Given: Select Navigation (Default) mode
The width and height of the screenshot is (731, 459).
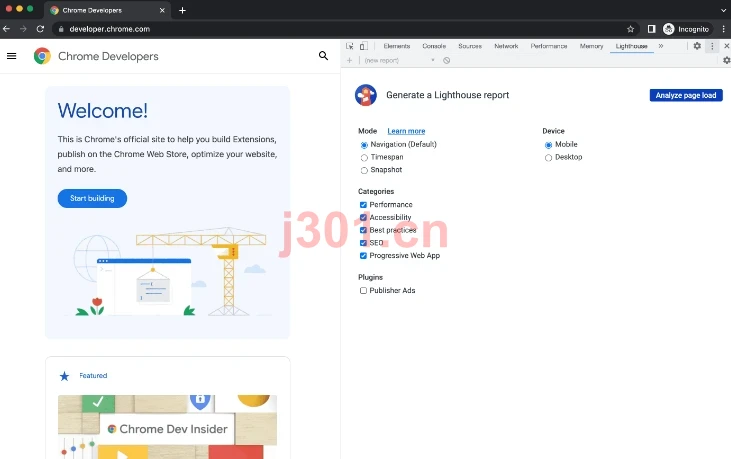Looking at the screenshot, I should point(364,145).
